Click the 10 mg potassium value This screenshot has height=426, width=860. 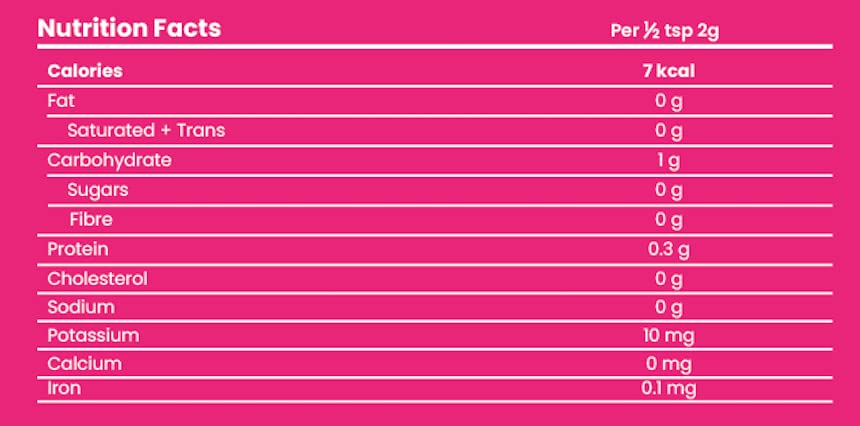click(x=669, y=335)
